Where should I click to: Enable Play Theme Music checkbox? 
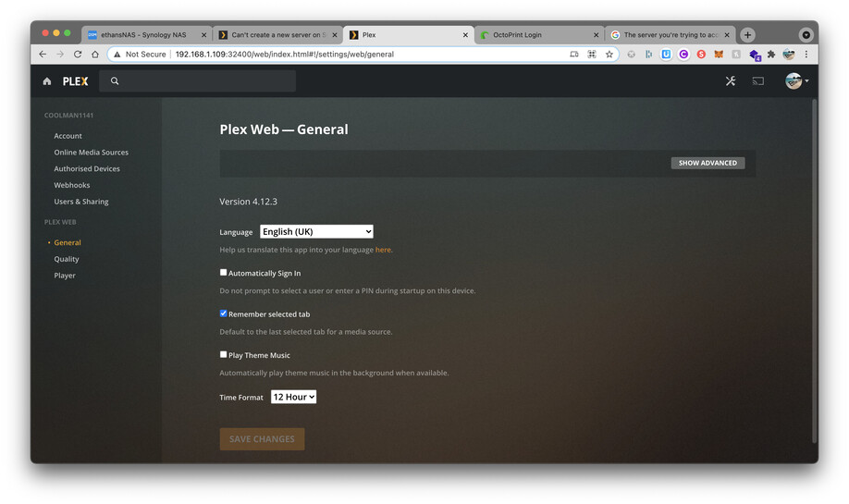pyautogui.click(x=223, y=354)
